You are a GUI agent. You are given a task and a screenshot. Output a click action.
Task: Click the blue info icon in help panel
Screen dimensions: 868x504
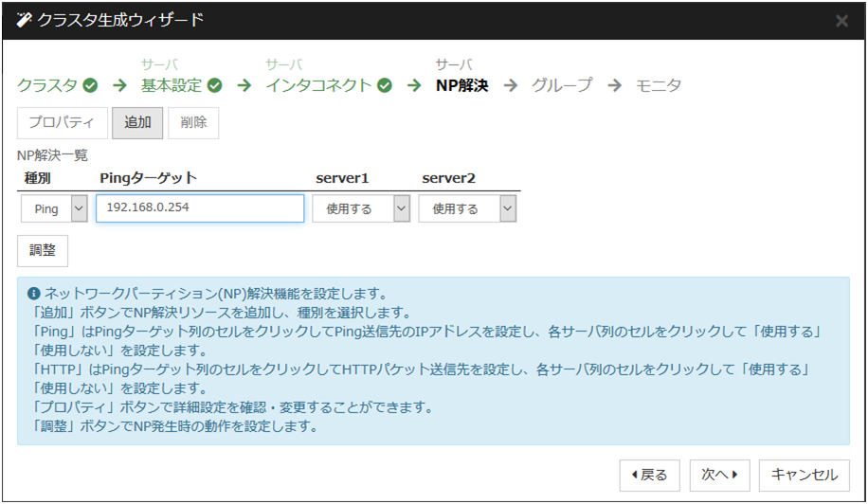coord(34,294)
